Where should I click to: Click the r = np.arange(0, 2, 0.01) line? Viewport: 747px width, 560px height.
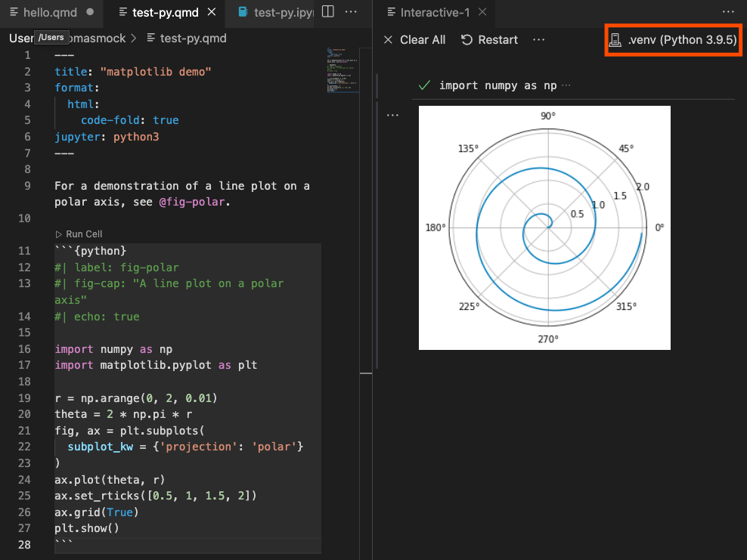(136, 398)
